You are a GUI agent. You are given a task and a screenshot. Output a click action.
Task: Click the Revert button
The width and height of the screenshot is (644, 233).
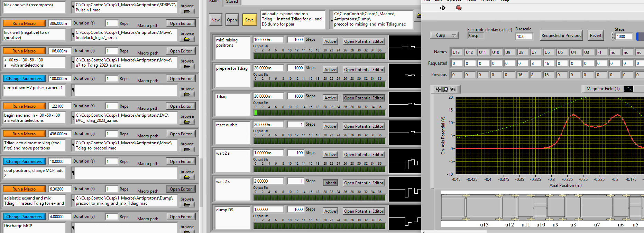596,35
